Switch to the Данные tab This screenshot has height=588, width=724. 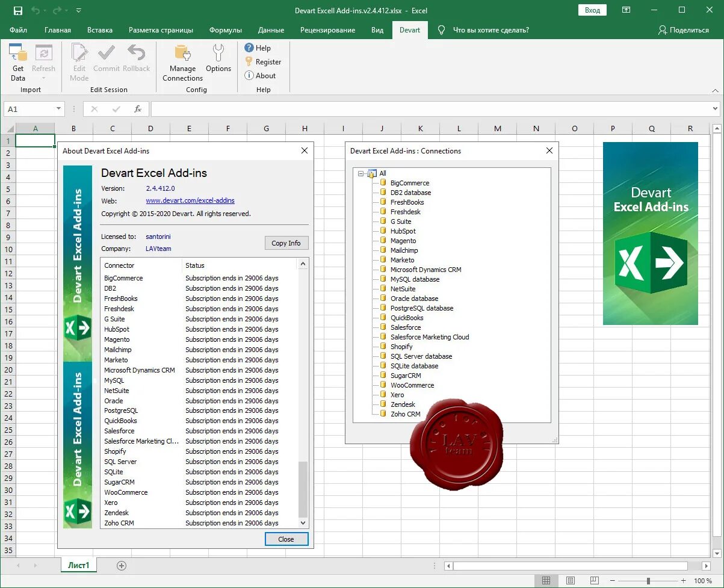click(x=271, y=30)
